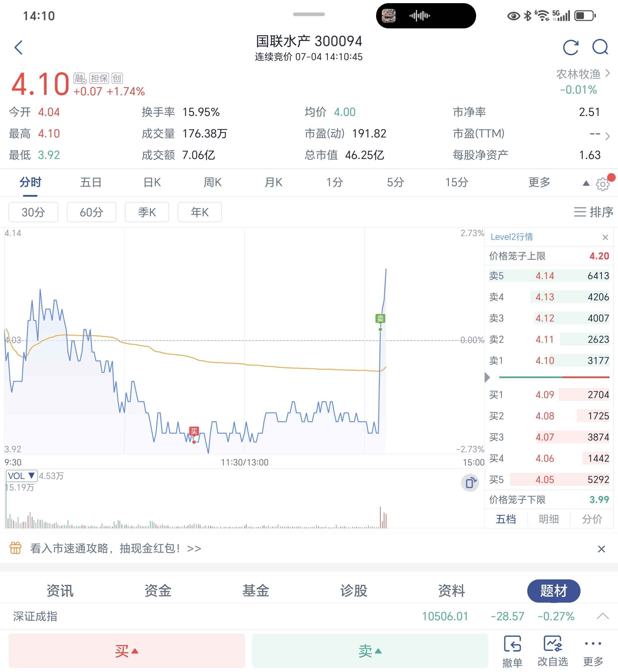Tap the buy-sell ratio bar
The width and height of the screenshot is (618, 672).
coord(554,377)
